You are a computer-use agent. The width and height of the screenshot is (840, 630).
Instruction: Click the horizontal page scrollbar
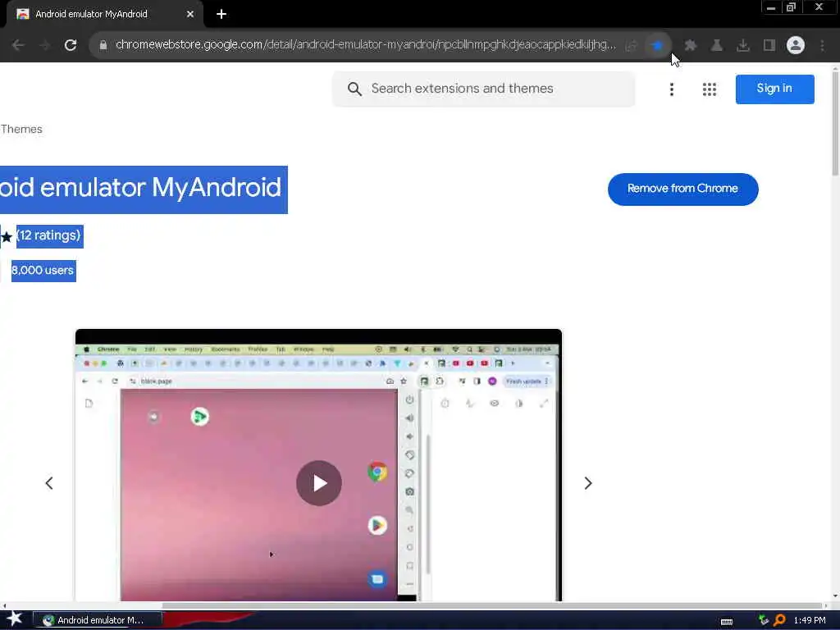tap(492, 606)
